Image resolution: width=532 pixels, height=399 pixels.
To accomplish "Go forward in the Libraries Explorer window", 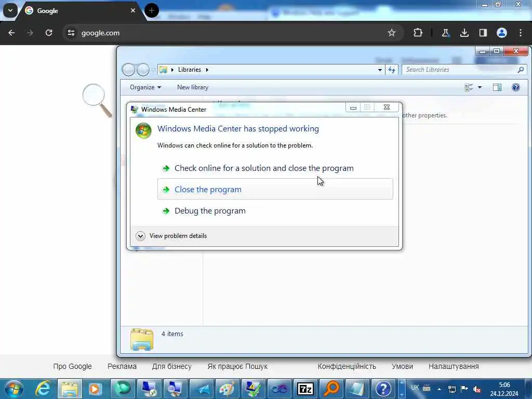I will (x=143, y=70).
